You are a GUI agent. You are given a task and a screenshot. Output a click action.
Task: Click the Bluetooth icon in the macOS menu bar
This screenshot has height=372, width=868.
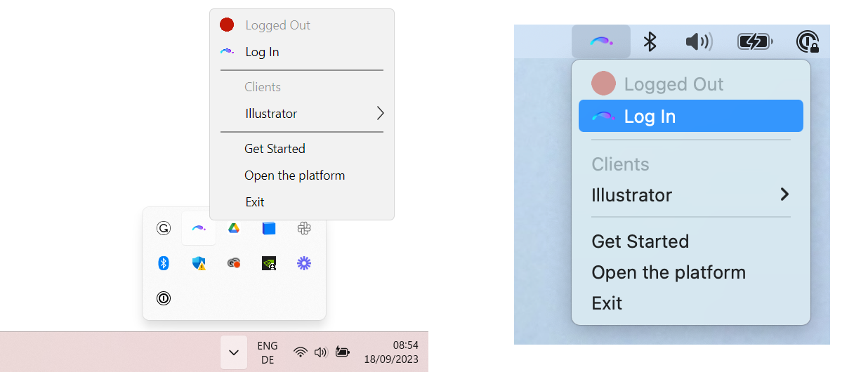[x=650, y=42]
